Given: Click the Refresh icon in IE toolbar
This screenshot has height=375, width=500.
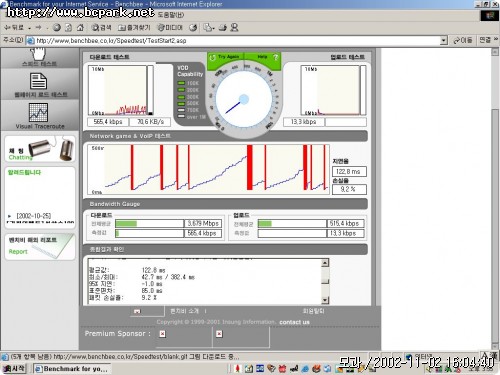Looking at the screenshot, I should pyautogui.click(x=68, y=28).
